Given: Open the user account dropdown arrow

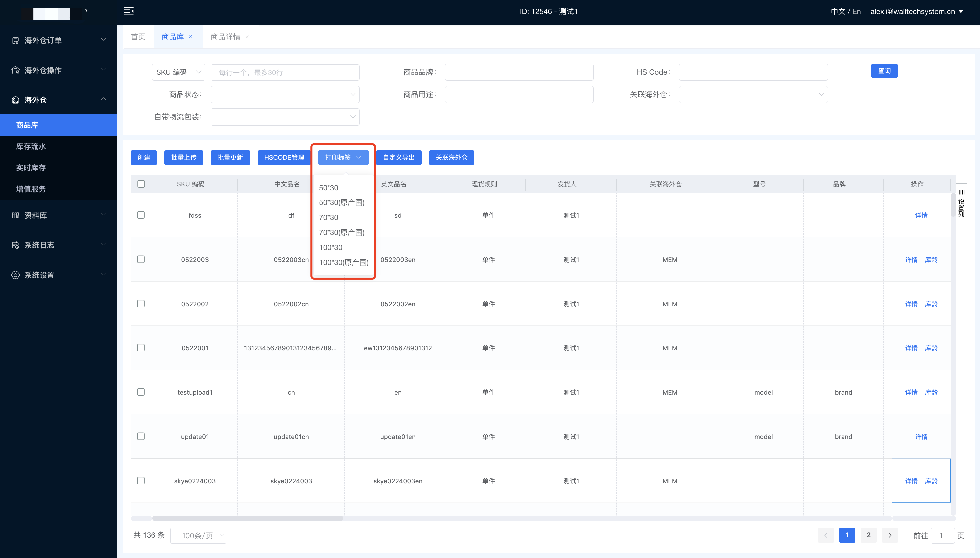Looking at the screenshot, I should tap(961, 11).
